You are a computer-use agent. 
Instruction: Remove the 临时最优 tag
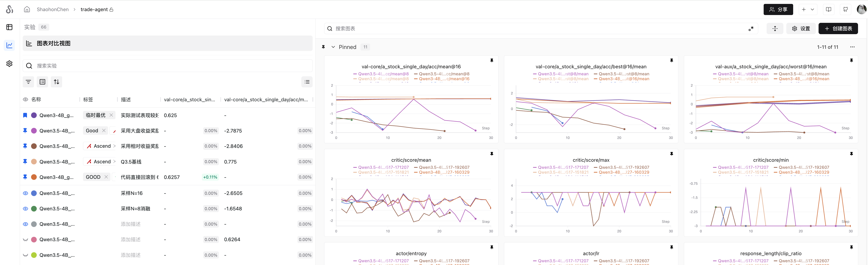111,115
